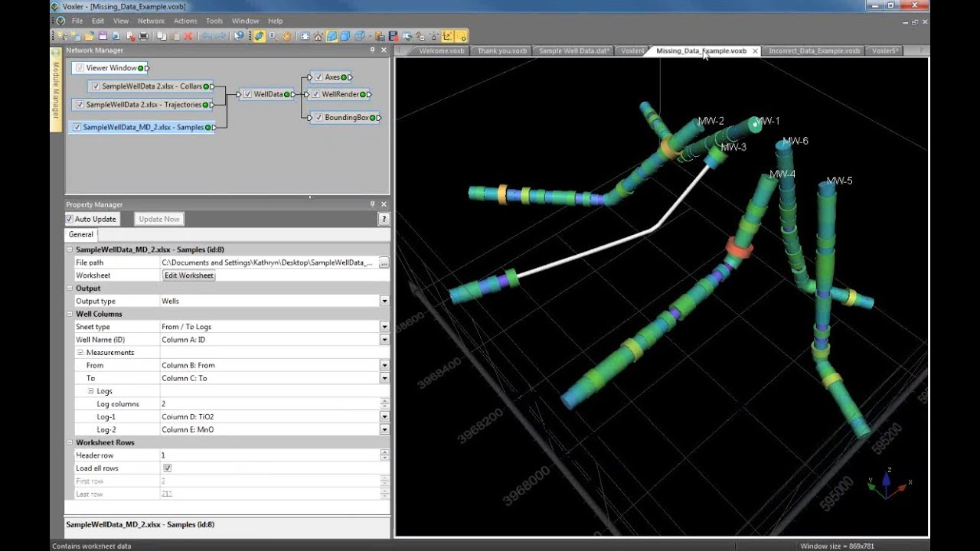
Task: Uncheck the BoundingBox module checkbox
Action: click(x=318, y=118)
